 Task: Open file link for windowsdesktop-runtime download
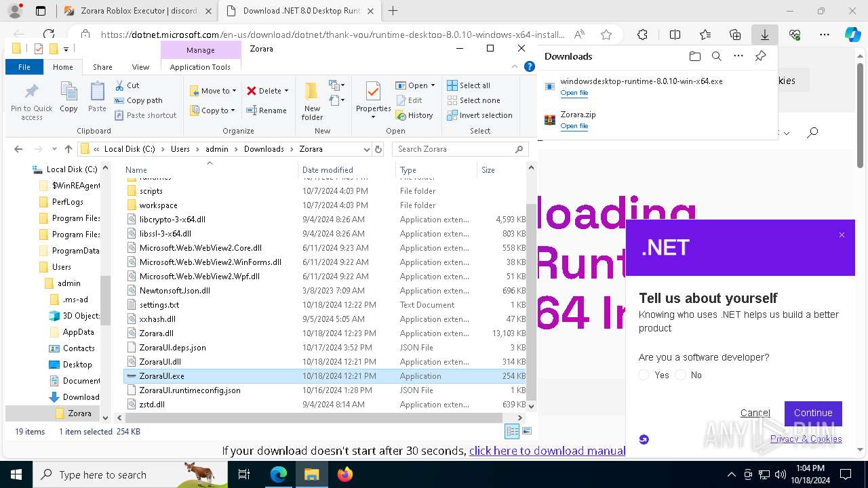point(574,93)
